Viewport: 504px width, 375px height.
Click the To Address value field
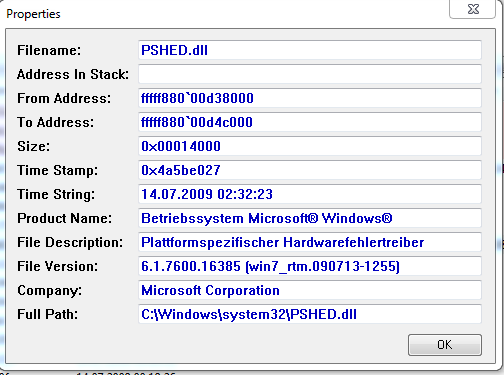(310, 122)
